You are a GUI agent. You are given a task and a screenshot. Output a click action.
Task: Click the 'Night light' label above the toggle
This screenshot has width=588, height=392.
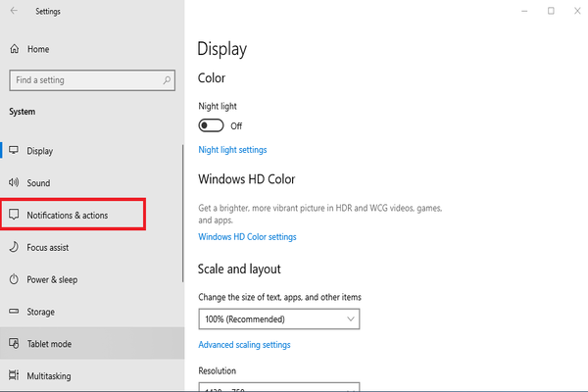pyautogui.click(x=218, y=106)
